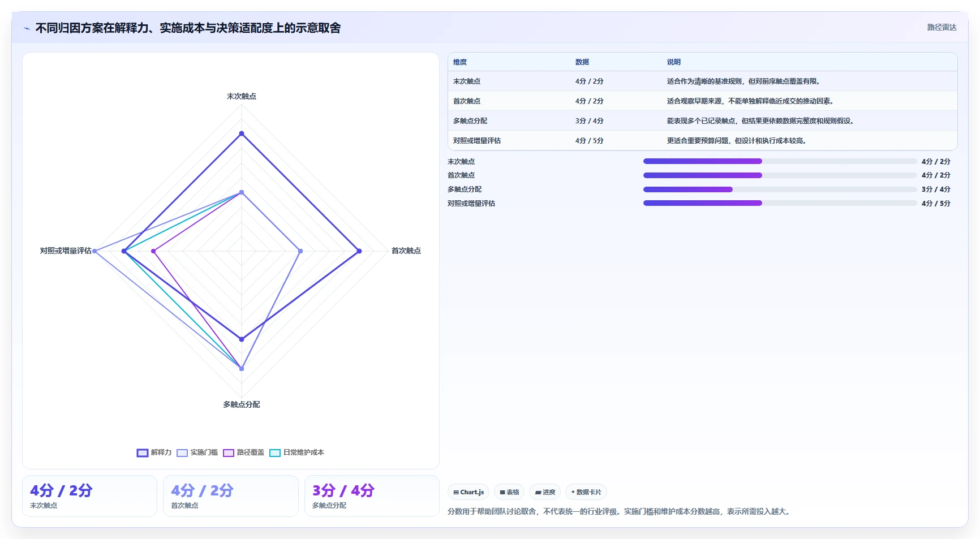This screenshot has width=980, height=539.
Task: Click the 对照或增量评估 progress bar
Action: point(780,203)
